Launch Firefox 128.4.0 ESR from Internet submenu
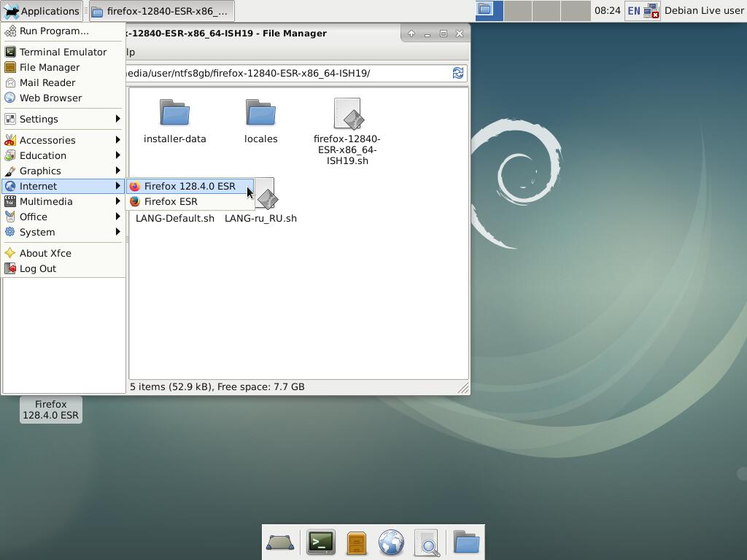Image resolution: width=747 pixels, height=560 pixels. tap(189, 186)
